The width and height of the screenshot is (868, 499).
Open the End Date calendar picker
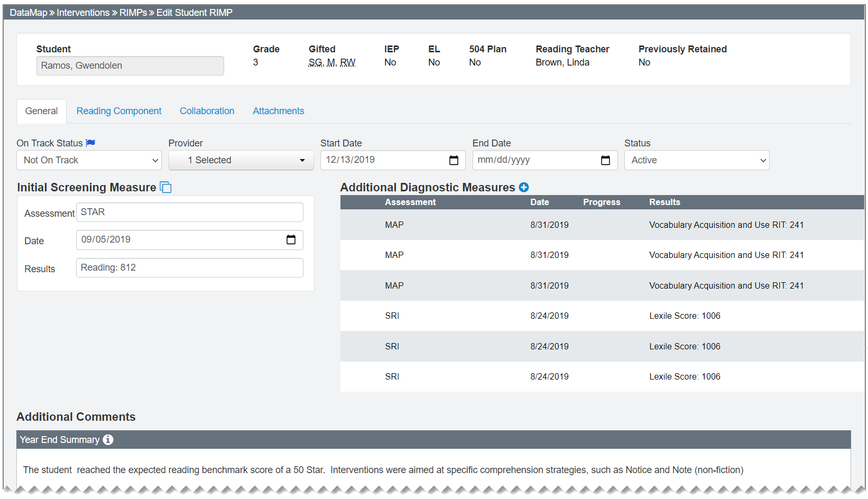pyautogui.click(x=605, y=160)
